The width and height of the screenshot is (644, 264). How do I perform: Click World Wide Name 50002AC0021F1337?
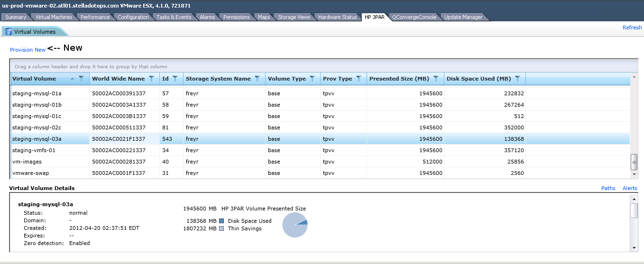pyautogui.click(x=119, y=139)
